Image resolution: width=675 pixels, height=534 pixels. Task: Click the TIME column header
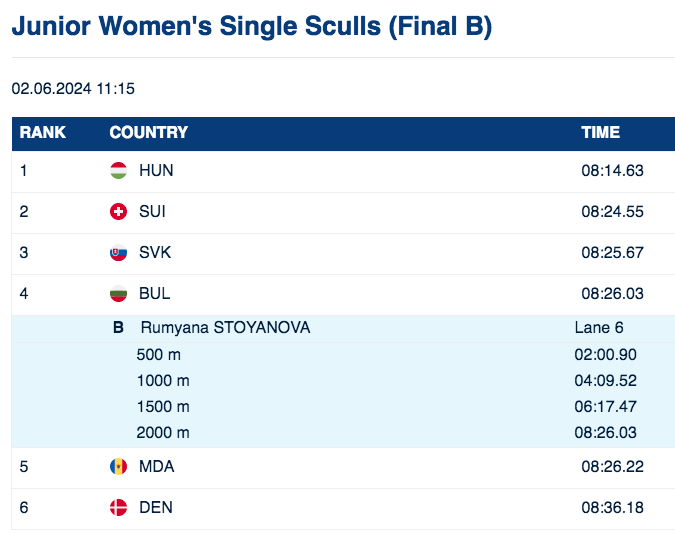pyautogui.click(x=601, y=133)
